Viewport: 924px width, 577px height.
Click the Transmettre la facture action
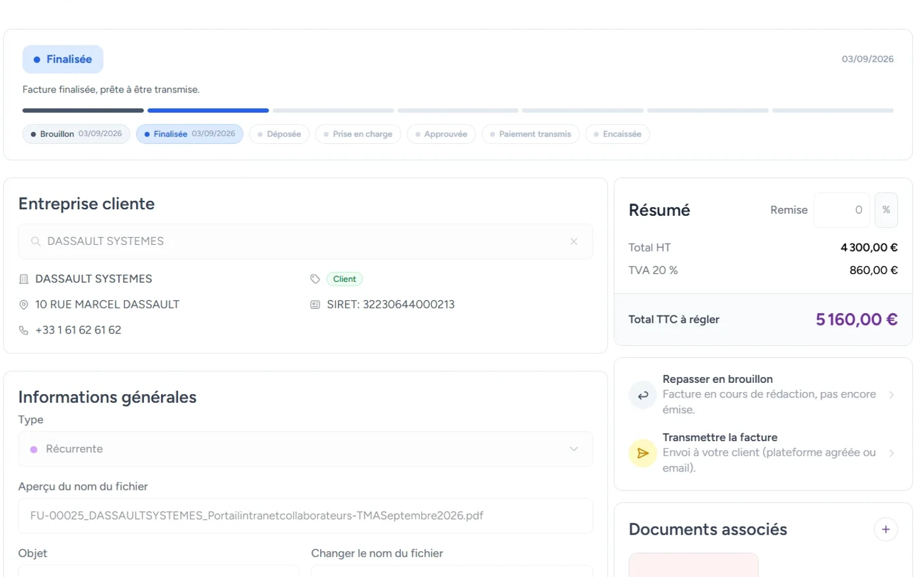click(x=763, y=453)
